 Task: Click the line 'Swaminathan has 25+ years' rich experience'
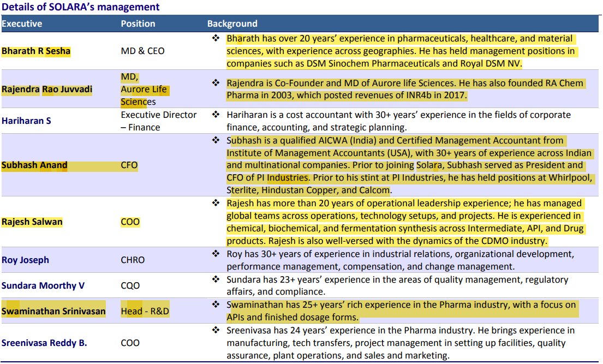[401, 305]
